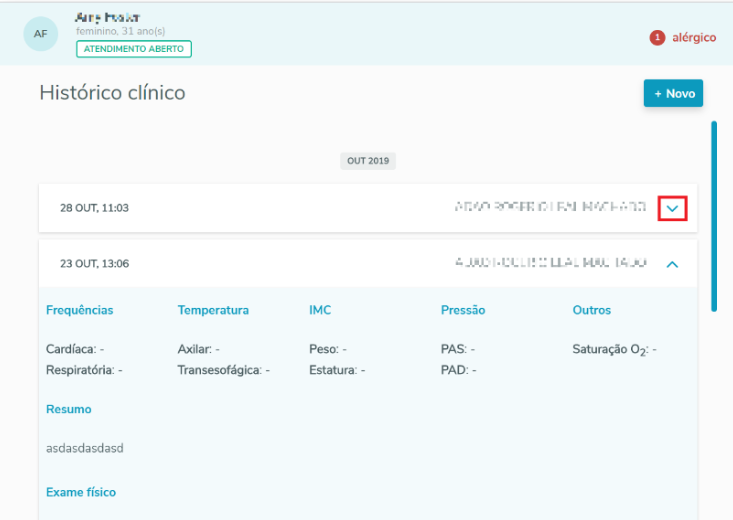Select the OUT 2019 month label

(x=368, y=161)
